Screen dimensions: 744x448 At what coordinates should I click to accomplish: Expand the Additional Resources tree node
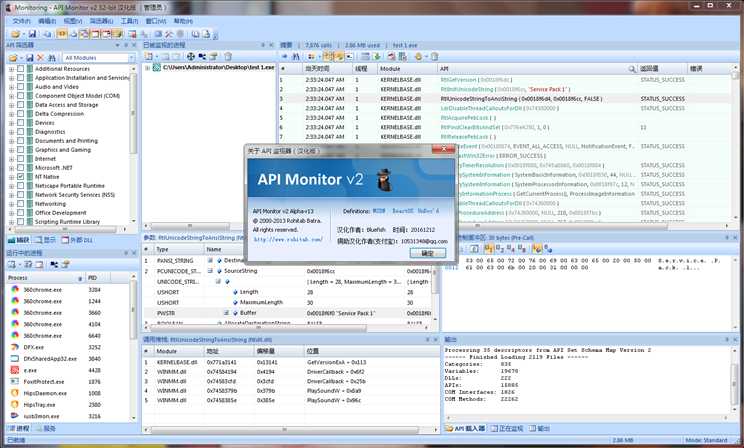tap(11, 69)
